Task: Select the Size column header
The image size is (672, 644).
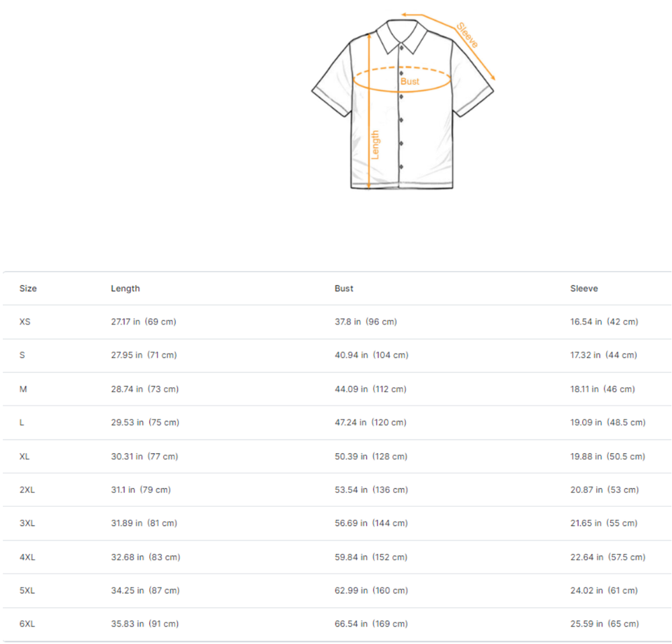Action: [x=28, y=288]
